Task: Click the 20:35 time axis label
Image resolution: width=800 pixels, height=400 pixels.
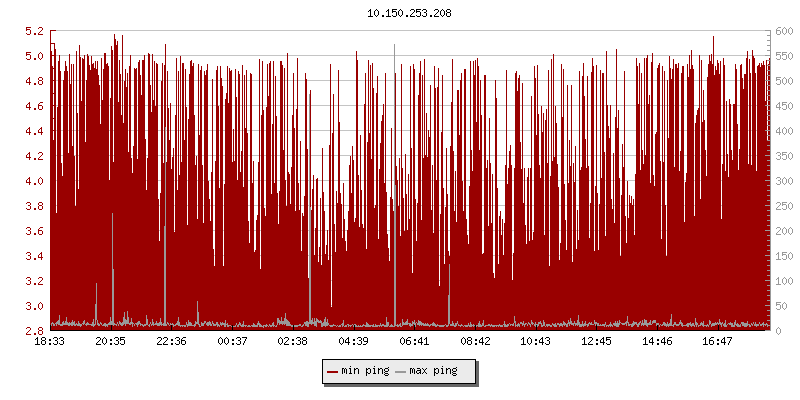Action: click(111, 341)
